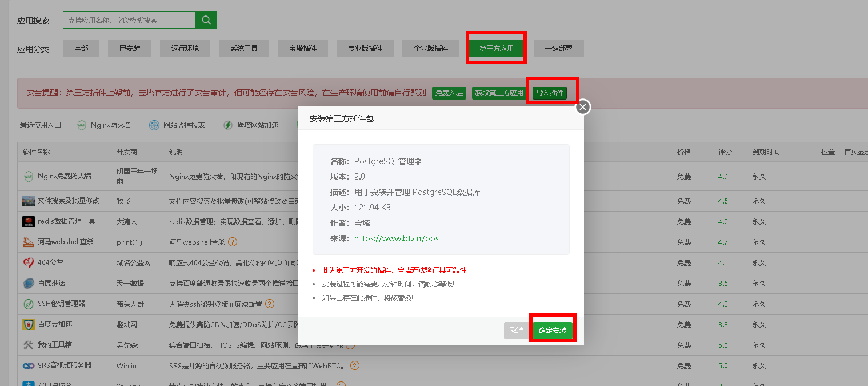Click the developer name 大猿人
Viewport: 868px width, 386px height.
pyautogui.click(x=127, y=221)
